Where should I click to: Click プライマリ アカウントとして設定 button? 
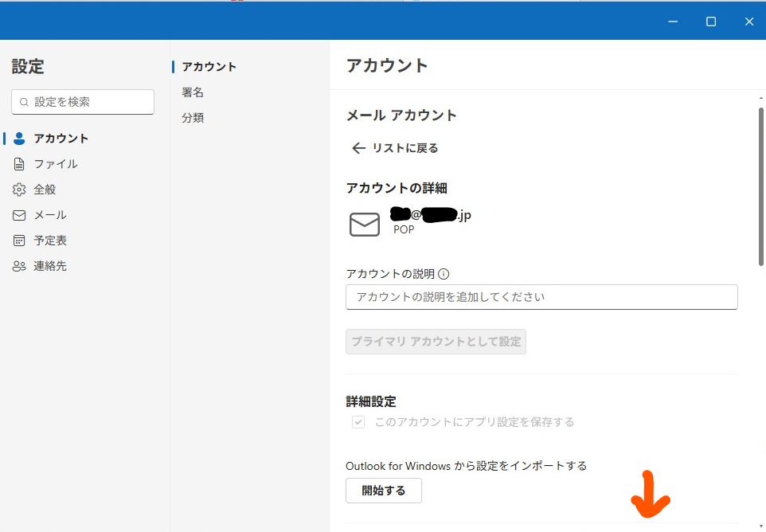[436, 342]
